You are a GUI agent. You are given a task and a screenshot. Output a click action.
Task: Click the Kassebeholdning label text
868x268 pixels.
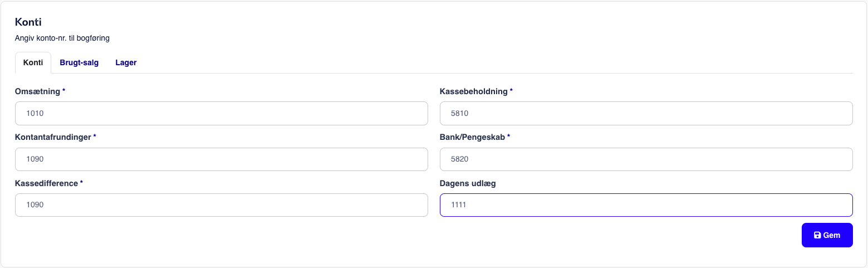474,91
